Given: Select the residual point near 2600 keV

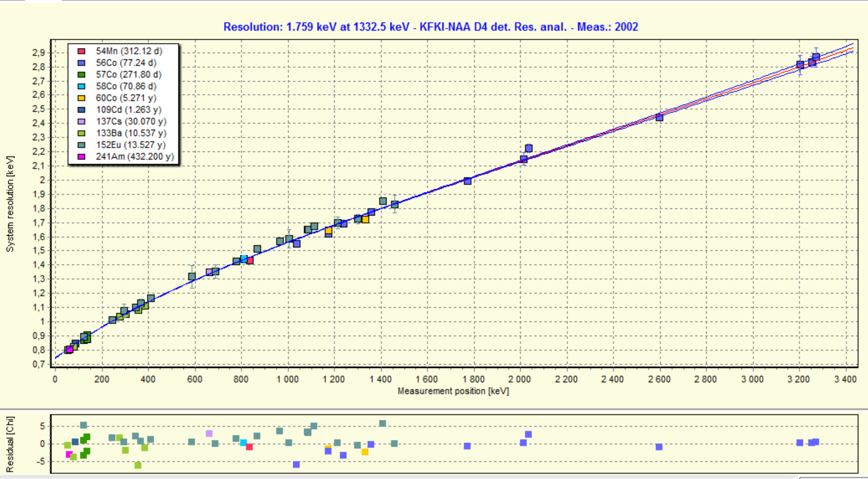Looking at the screenshot, I should point(659,447).
